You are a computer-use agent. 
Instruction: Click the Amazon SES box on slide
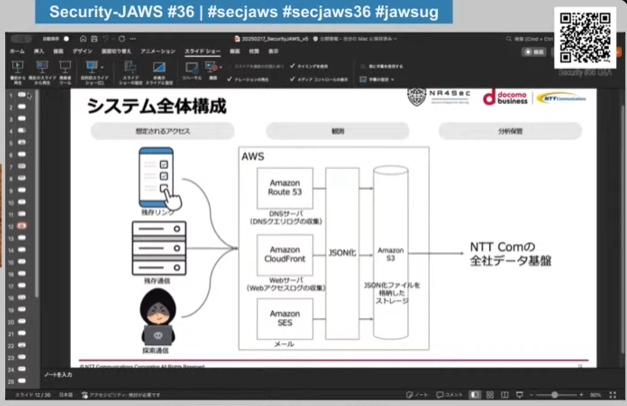[x=285, y=318]
